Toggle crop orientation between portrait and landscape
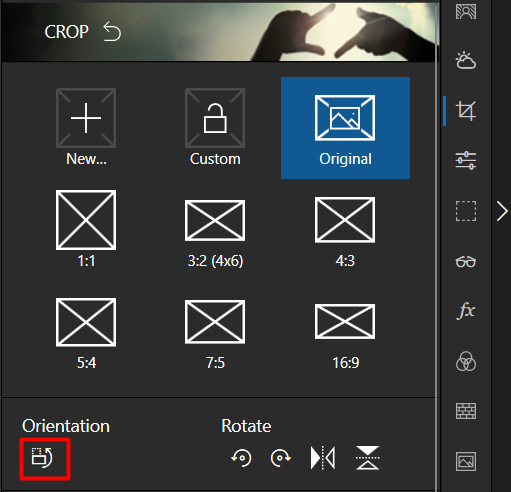Image resolution: width=511 pixels, height=492 pixels. tap(42, 458)
